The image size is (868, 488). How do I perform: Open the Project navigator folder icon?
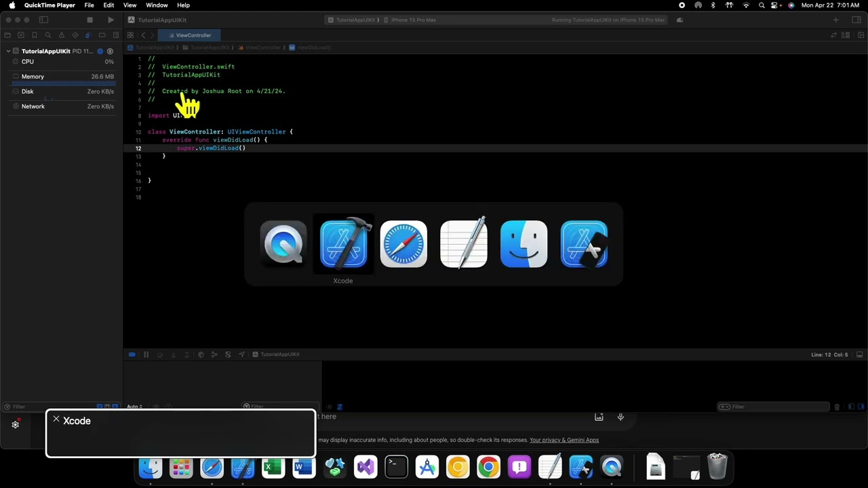(7, 35)
